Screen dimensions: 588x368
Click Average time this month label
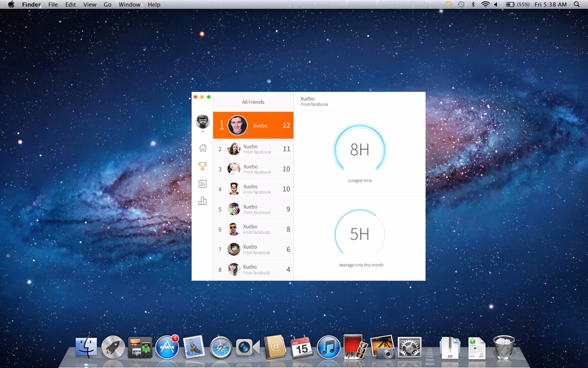click(361, 265)
